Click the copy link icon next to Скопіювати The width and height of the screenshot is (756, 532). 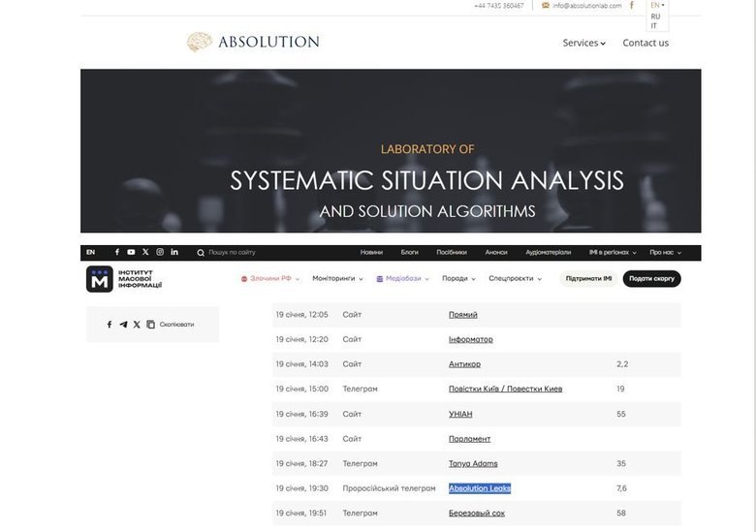tap(150, 325)
